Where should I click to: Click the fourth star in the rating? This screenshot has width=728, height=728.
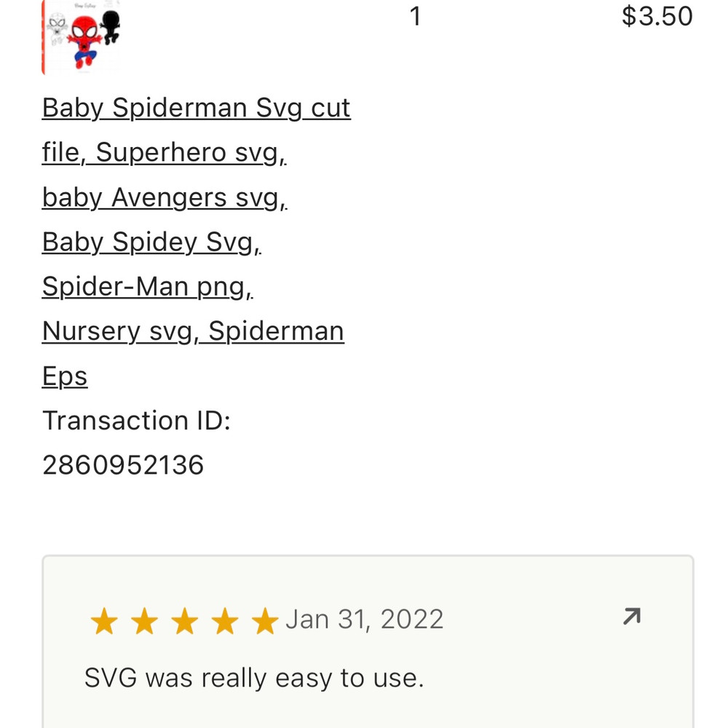[x=224, y=622]
